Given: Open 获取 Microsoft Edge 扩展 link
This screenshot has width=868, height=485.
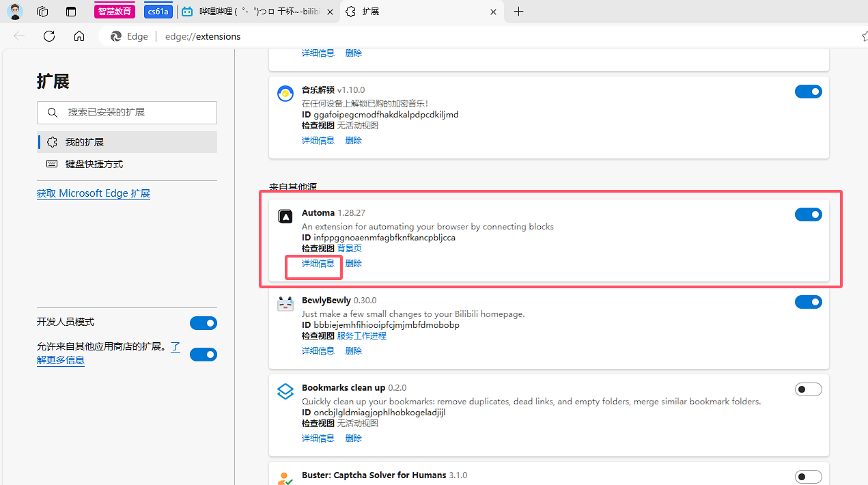Looking at the screenshot, I should 94,193.
